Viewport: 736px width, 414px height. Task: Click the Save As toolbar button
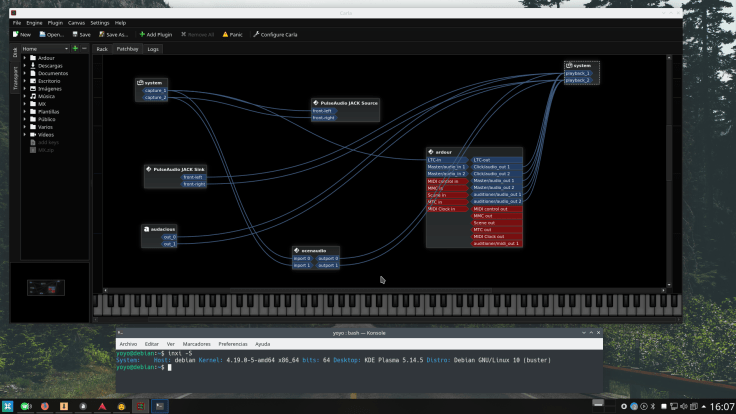tap(113, 34)
